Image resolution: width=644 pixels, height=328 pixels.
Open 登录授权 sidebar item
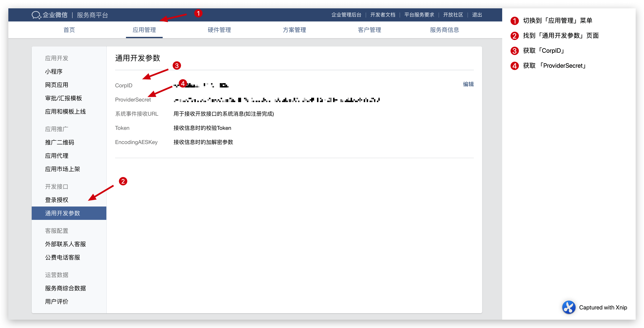pos(57,200)
